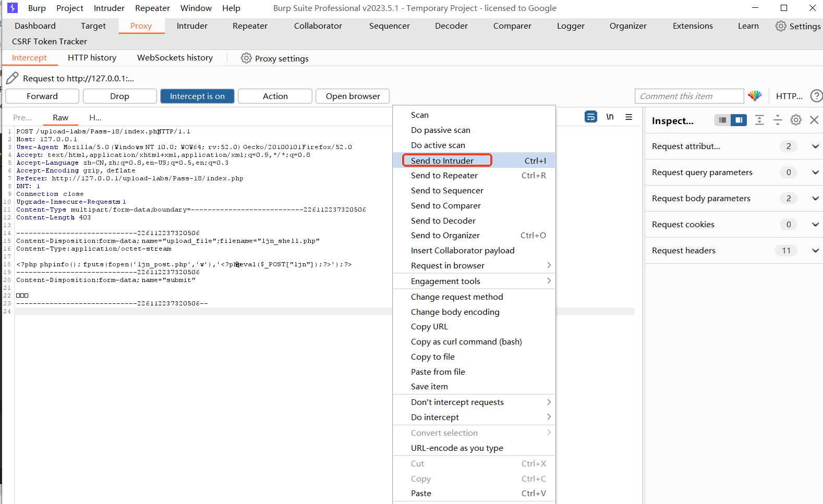Open Do intercept submenu
This screenshot has width=823, height=504.
[474, 417]
